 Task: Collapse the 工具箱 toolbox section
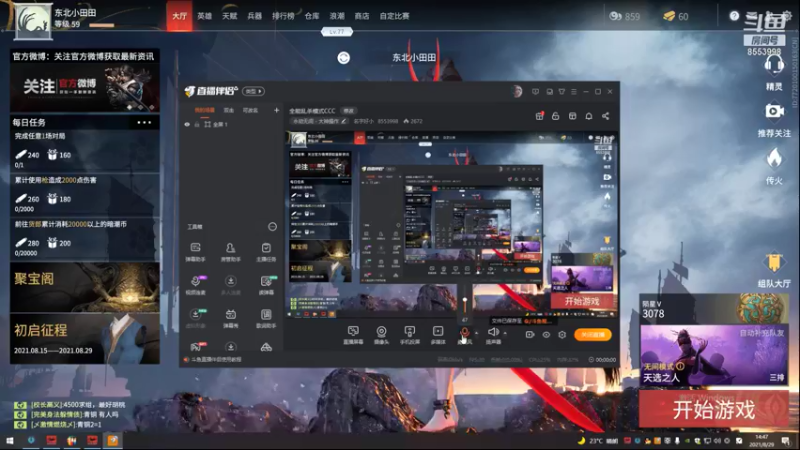click(x=272, y=227)
